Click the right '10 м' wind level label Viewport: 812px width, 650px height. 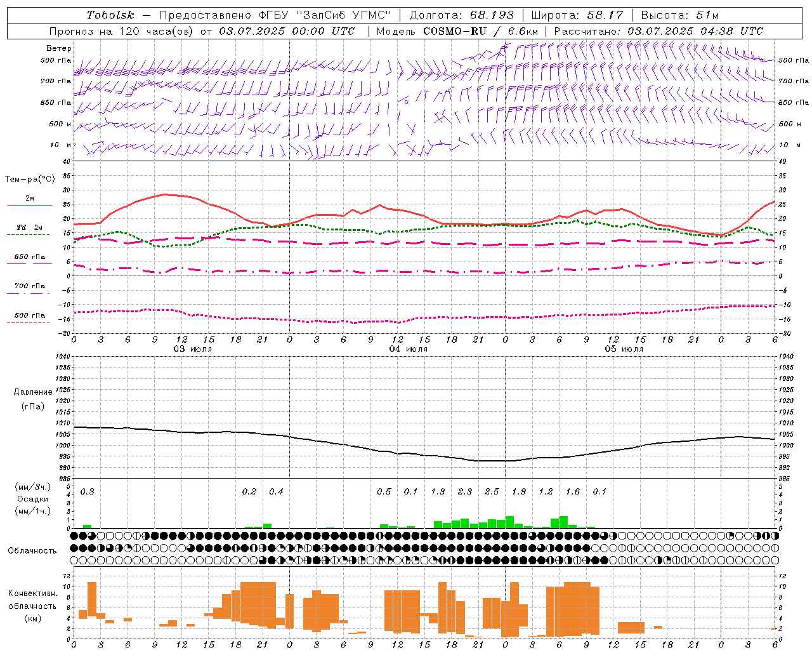pos(789,145)
